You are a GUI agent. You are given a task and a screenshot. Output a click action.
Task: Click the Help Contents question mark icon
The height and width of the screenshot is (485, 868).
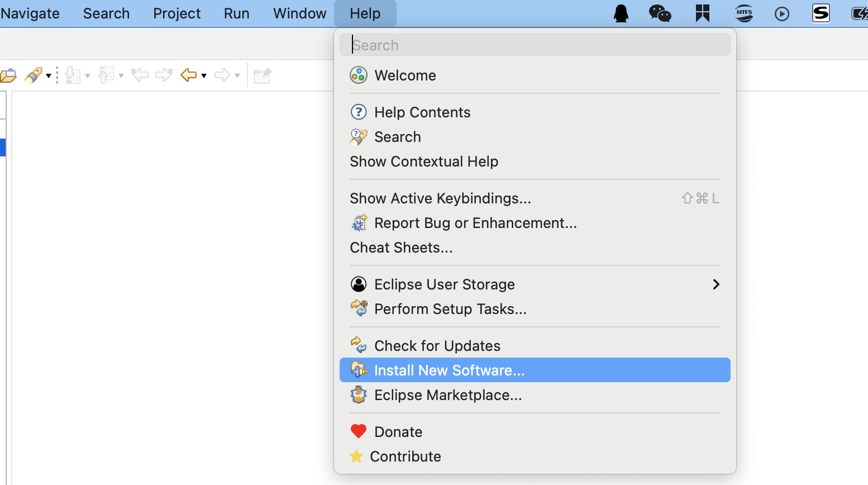(358, 112)
